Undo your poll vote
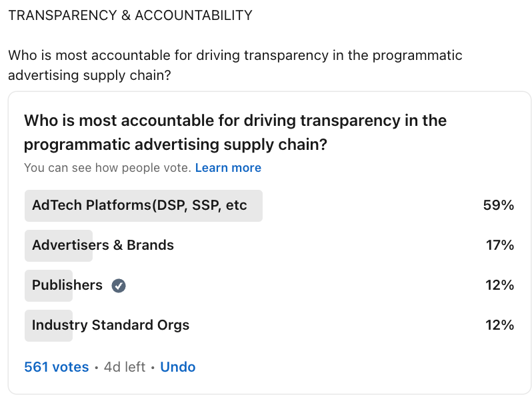Viewport: 532px width, 397px height. pos(178,367)
